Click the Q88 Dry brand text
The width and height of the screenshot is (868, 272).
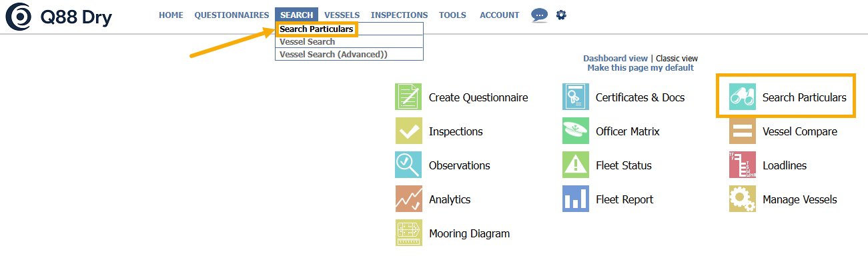[76, 17]
